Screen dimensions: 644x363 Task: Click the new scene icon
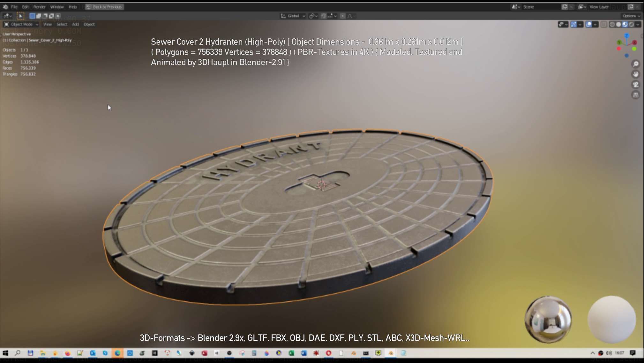click(565, 7)
